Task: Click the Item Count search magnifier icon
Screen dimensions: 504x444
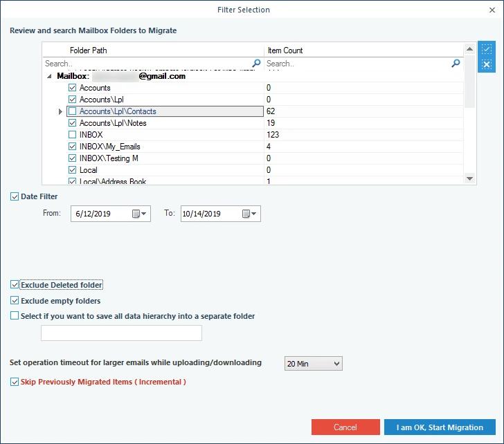Action: 456,63
